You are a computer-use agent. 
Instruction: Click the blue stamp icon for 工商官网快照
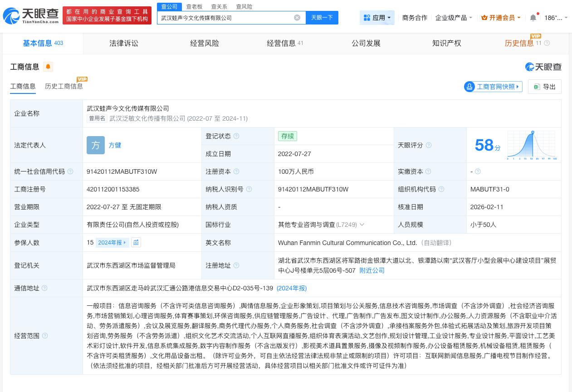[469, 87]
